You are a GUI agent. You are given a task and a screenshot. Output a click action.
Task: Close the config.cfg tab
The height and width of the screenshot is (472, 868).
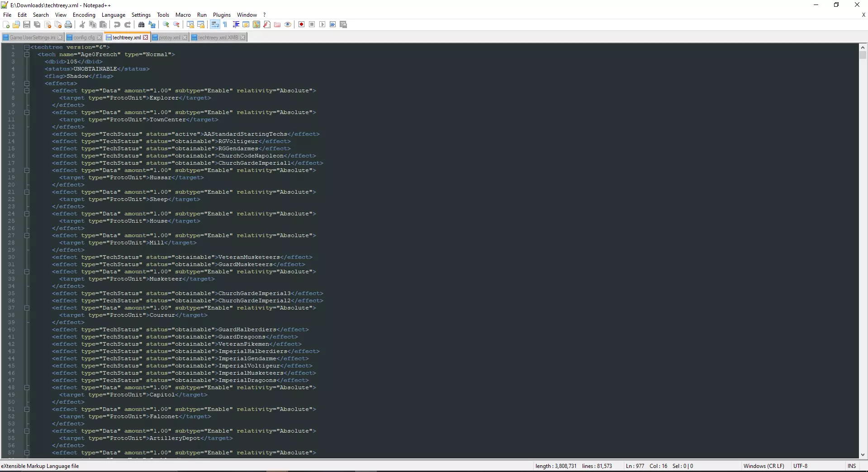click(100, 38)
